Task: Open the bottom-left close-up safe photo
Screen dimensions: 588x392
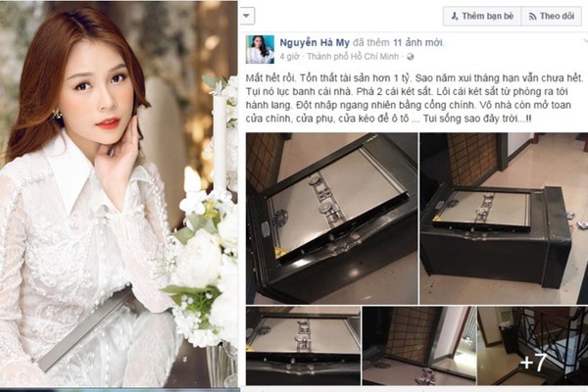Action: (303, 346)
